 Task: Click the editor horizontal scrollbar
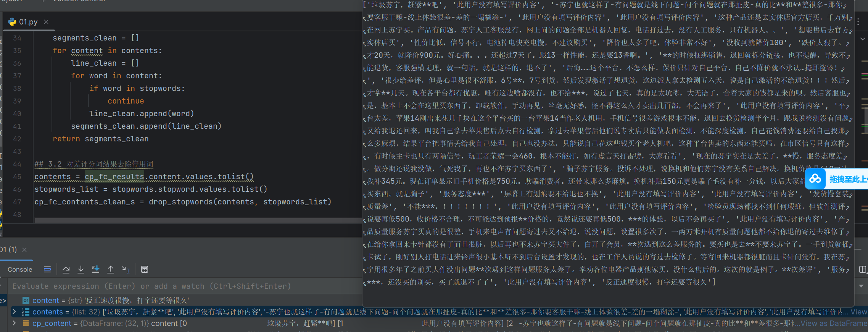[198, 220]
